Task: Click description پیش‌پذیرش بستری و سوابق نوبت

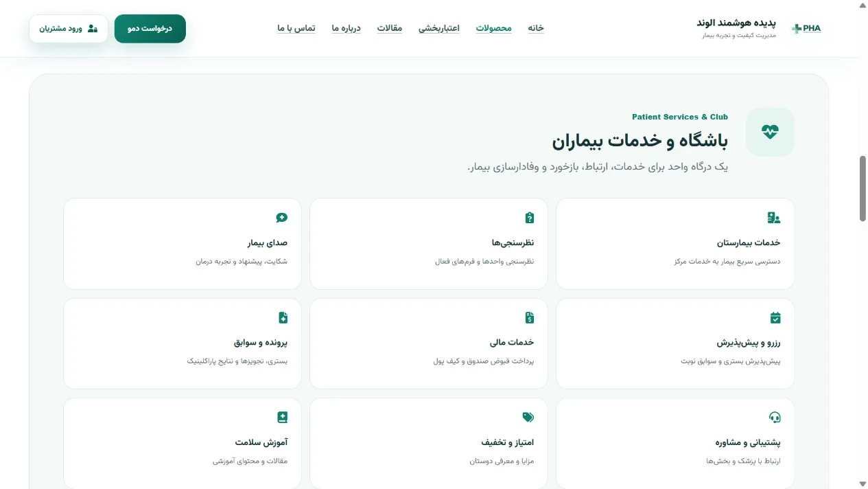Action: [731, 361]
